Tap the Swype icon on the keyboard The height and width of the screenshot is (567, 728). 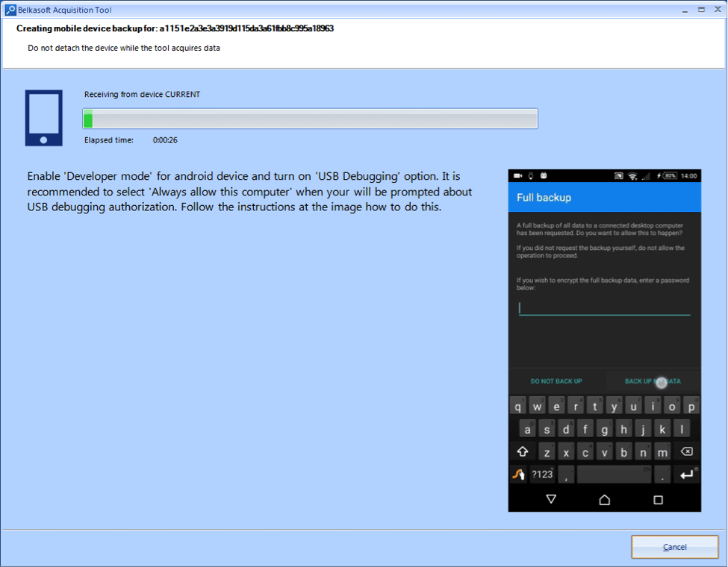click(519, 474)
